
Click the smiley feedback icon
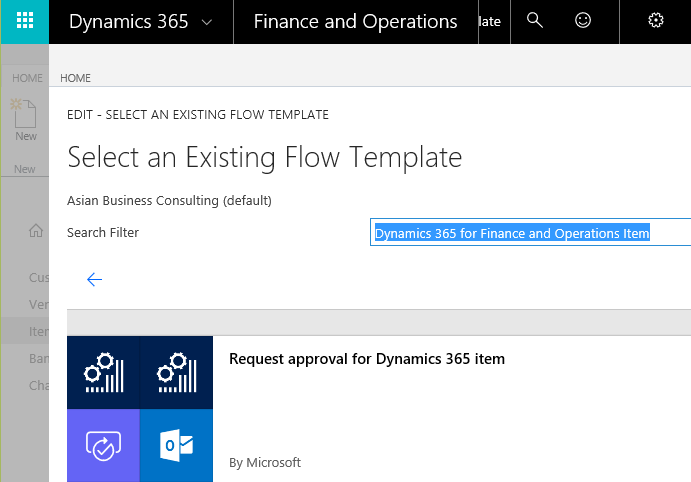[x=583, y=20]
